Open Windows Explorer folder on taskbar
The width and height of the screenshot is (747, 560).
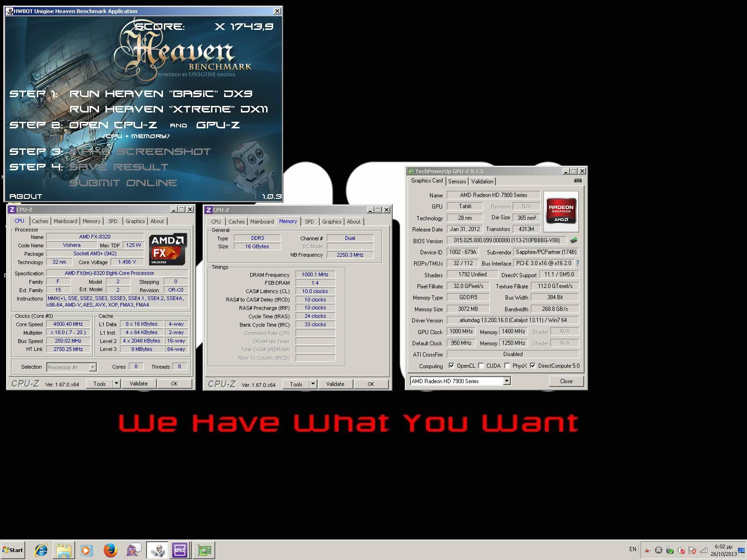[x=64, y=550]
